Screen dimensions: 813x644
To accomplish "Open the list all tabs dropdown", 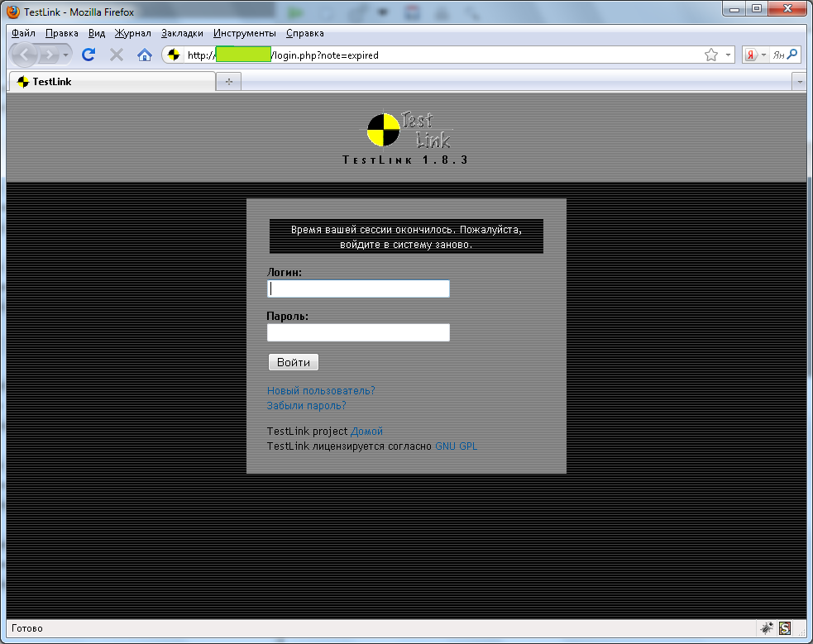I will (x=800, y=82).
